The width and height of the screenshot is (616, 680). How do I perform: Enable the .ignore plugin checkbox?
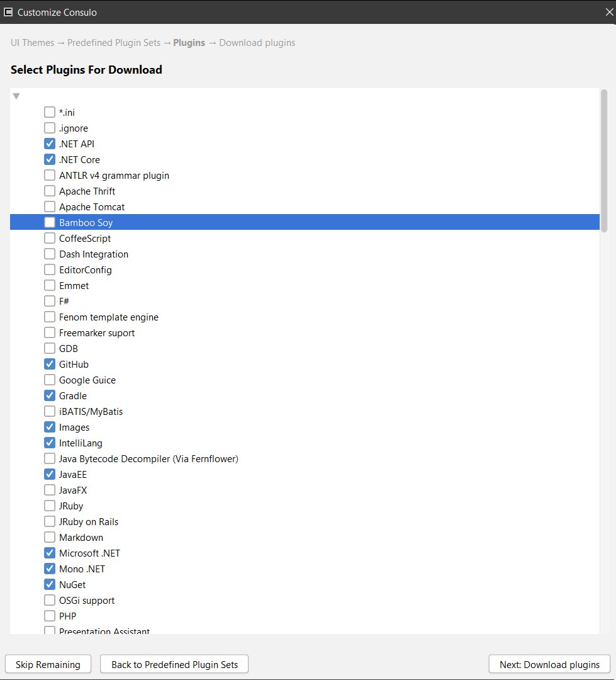click(x=50, y=128)
